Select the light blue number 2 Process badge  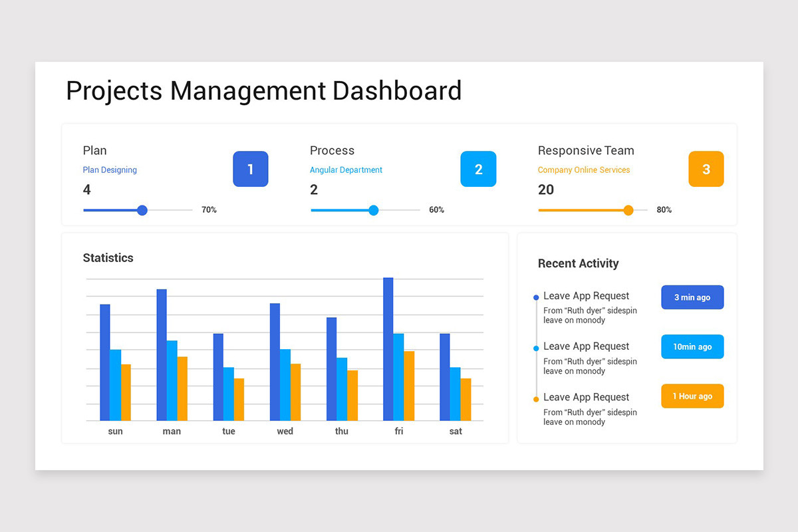click(478, 169)
